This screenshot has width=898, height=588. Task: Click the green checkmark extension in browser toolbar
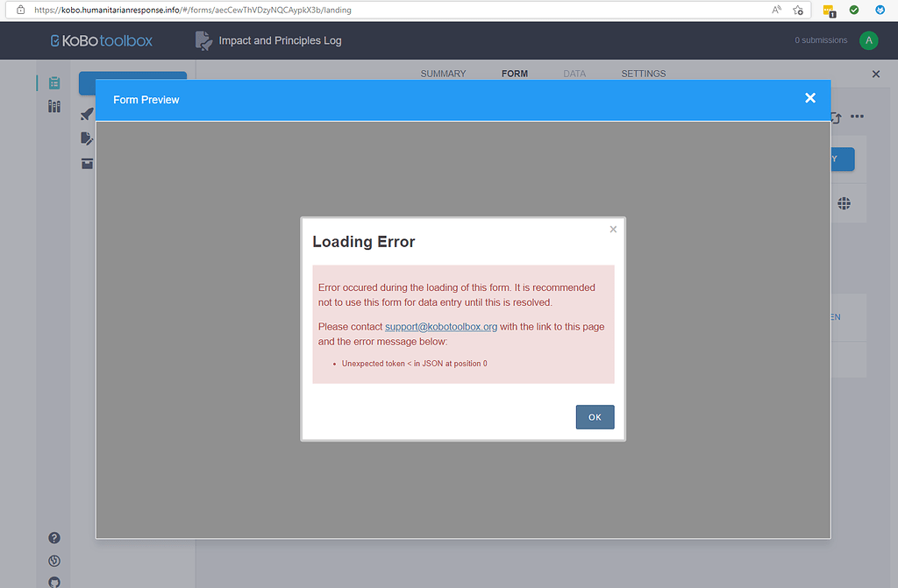coord(853,10)
